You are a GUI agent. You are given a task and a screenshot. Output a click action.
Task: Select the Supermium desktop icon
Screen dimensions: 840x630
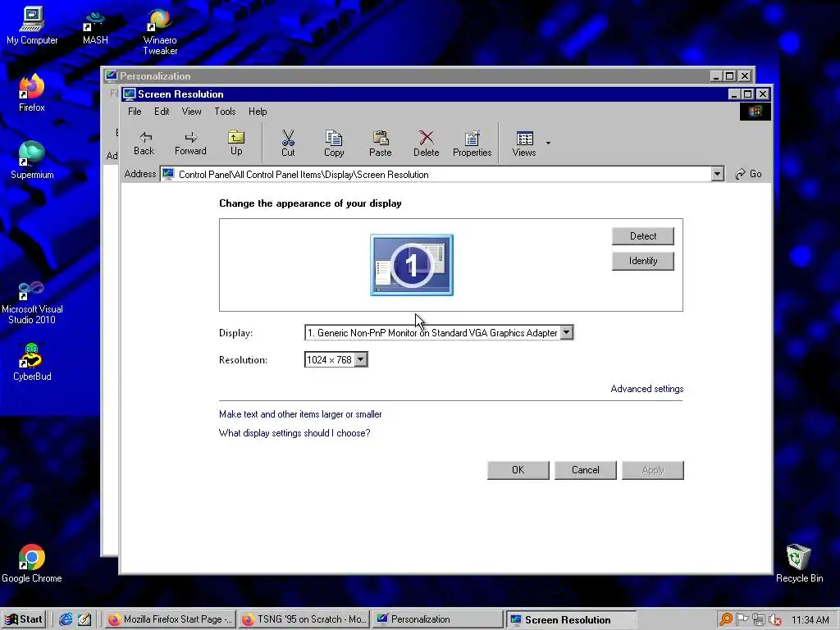click(32, 160)
